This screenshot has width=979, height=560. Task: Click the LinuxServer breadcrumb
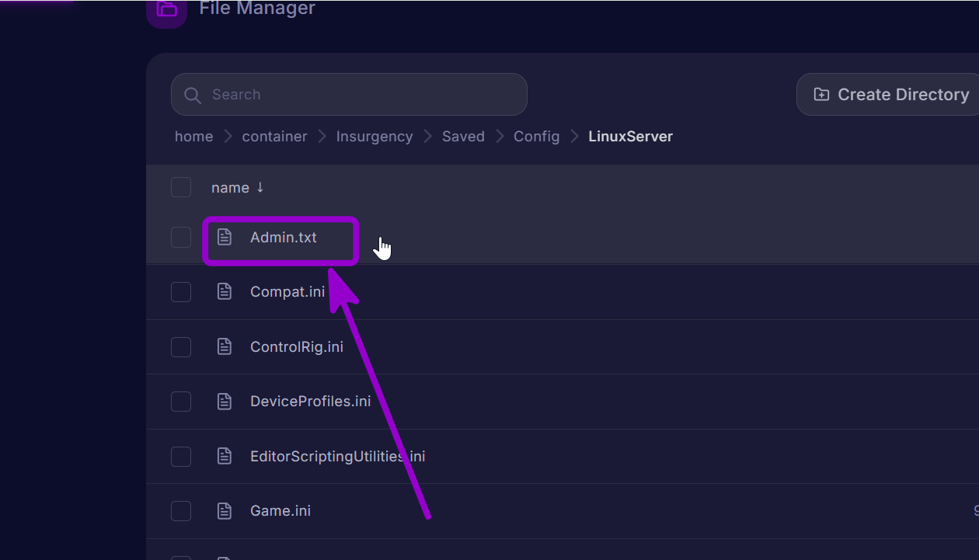click(x=630, y=136)
